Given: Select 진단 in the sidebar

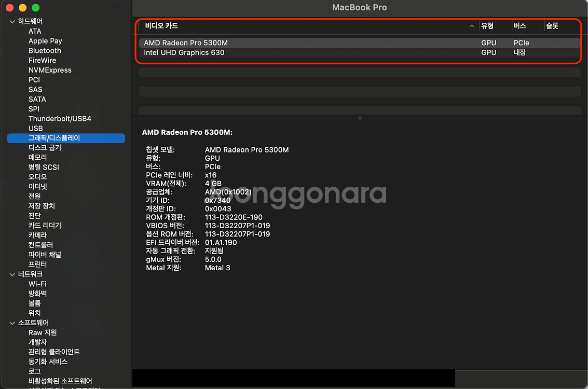Looking at the screenshot, I should (34, 216).
